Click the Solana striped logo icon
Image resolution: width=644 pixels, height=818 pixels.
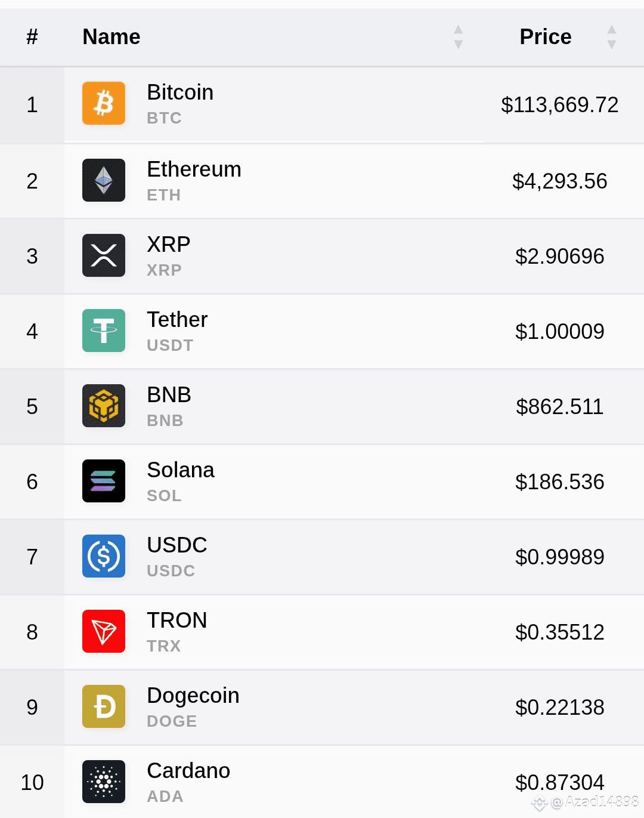tap(104, 481)
